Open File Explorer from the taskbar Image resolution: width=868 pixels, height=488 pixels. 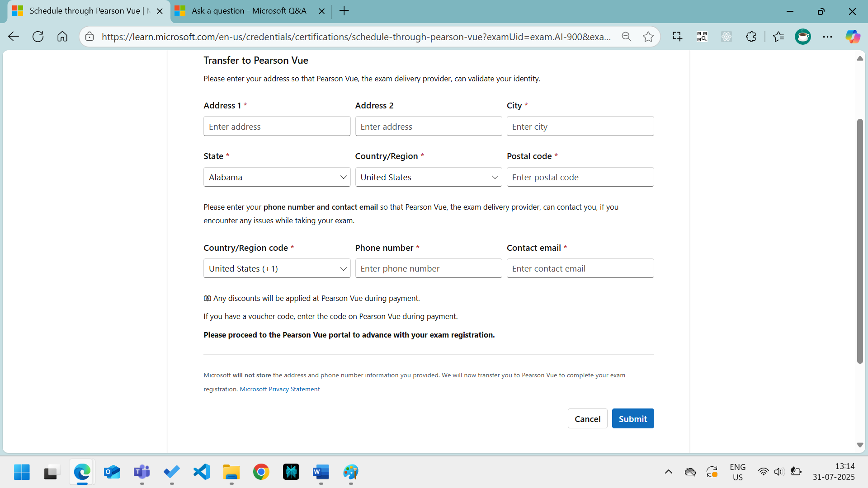point(231,472)
